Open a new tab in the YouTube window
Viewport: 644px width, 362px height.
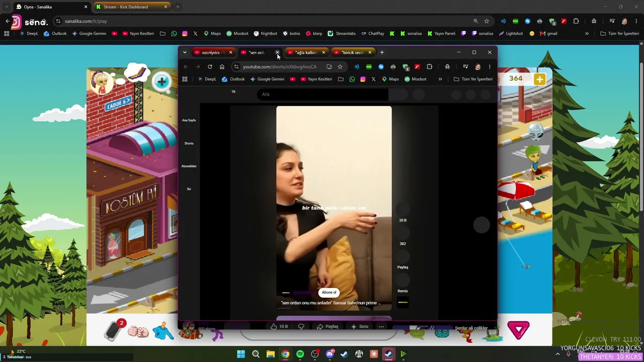point(382,52)
